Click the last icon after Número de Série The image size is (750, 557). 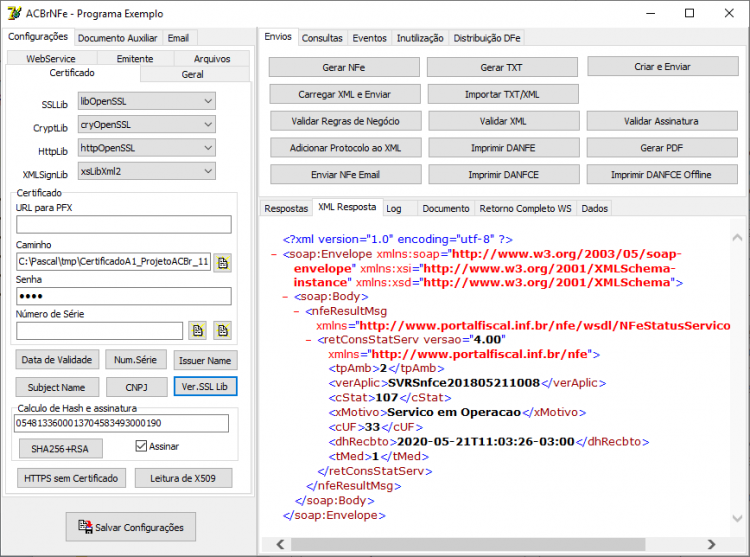[x=223, y=330]
